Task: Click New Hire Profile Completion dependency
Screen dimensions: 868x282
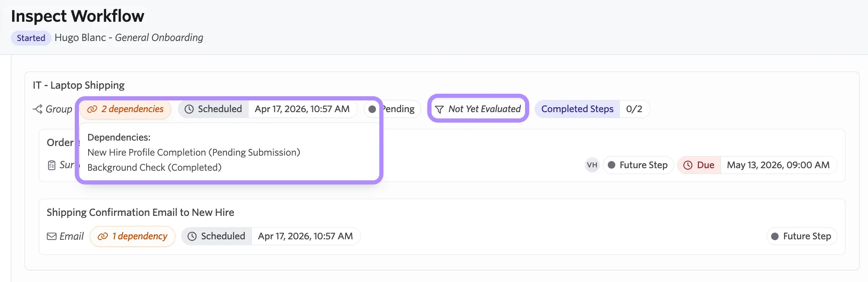Action: tap(194, 152)
